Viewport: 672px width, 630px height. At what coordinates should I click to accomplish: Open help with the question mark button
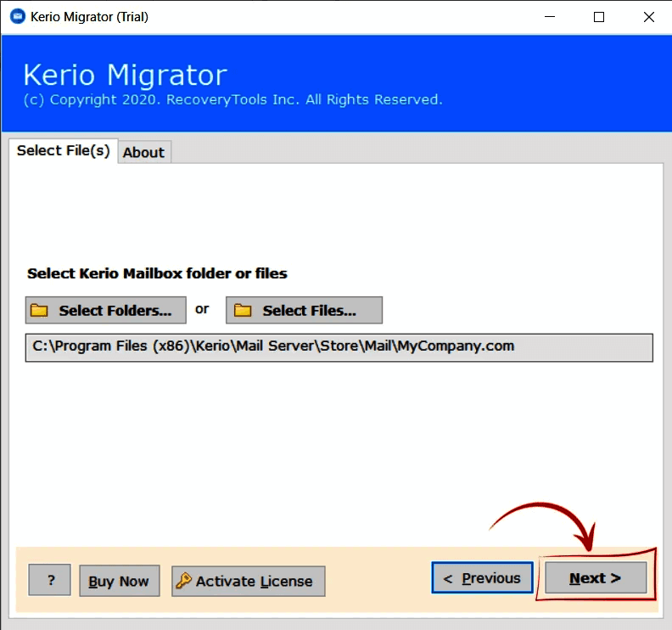click(50, 581)
